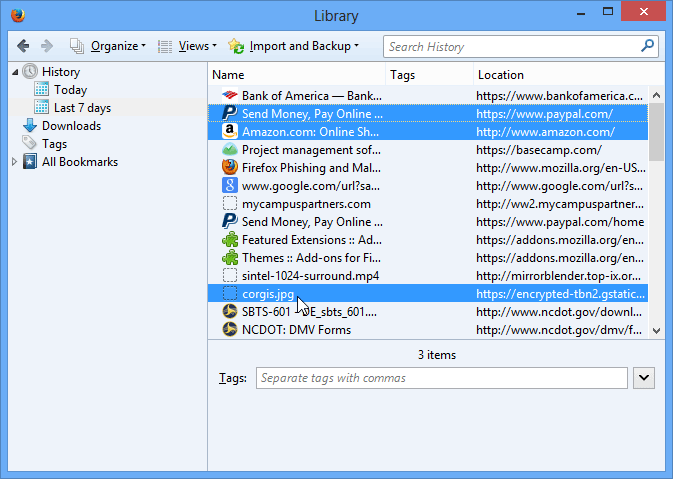The image size is (673, 479).
Task: Click the PayPal icon beside paypal.com/home row
Action: pyautogui.click(x=230, y=221)
